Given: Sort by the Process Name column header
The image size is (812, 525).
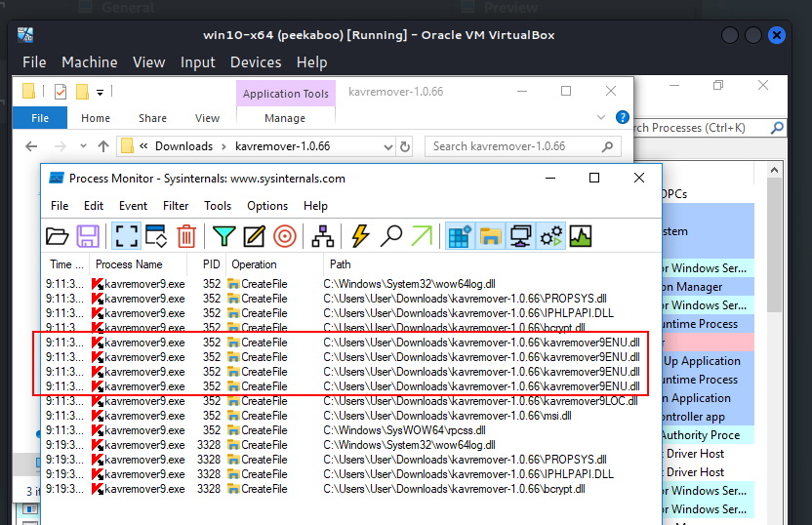Looking at the screenshot, I should [x=138, y=264].
